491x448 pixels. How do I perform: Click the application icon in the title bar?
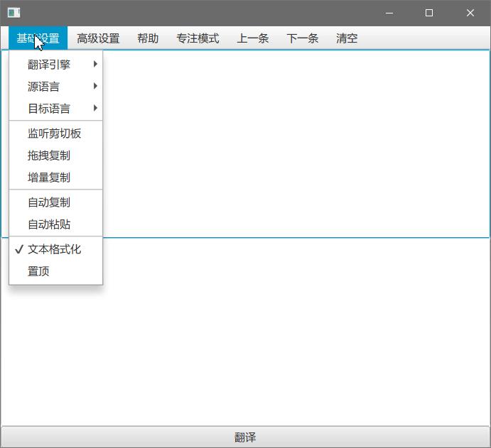point(14,13)
